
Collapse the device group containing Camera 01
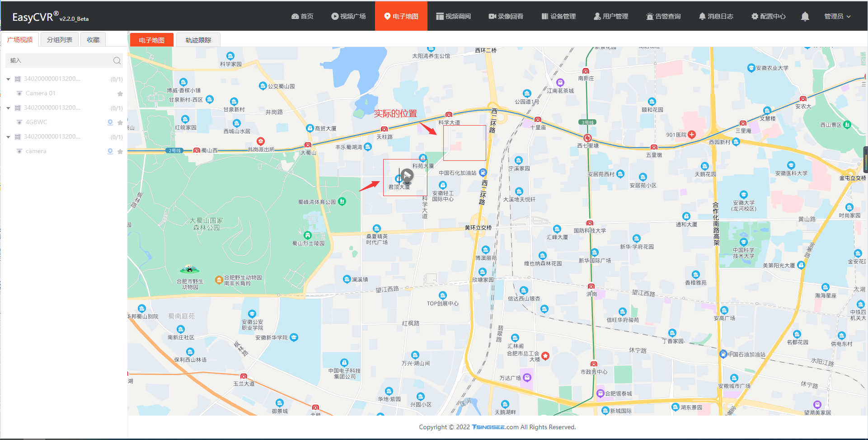point(8,79)
